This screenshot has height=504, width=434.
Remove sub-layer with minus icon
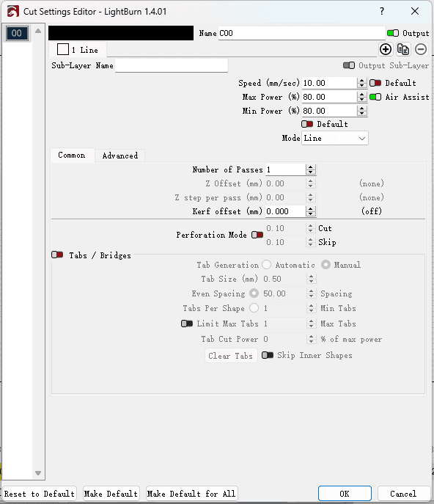click(x=421, y=49)
